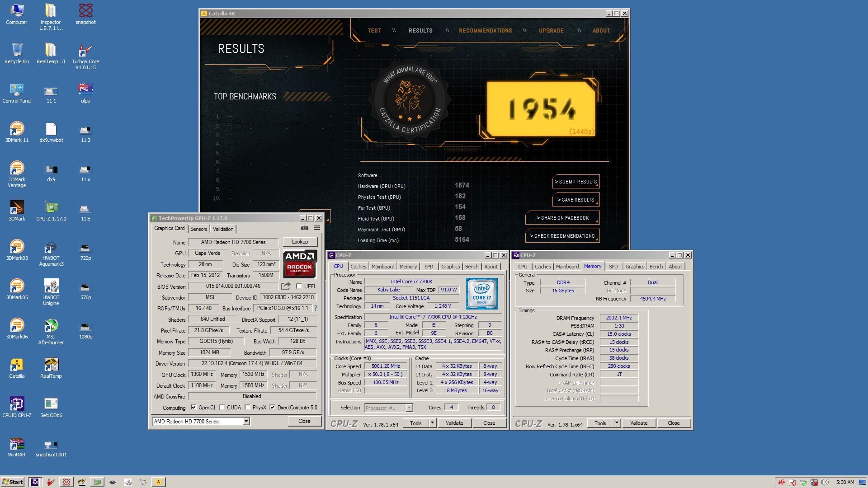This screenshot has width=868, height=488.
Task: Open the inspector 1.9.7.1 folder icon
Action: [x=51, y=16]
